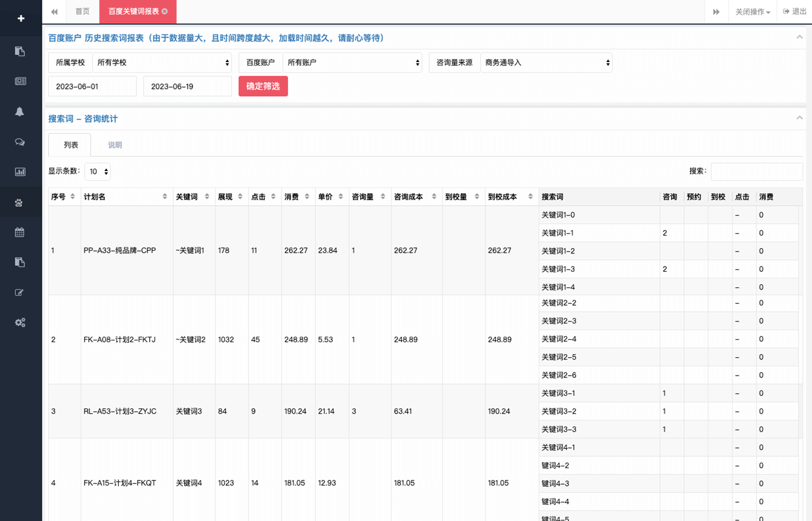812x521 pixels.
Task: Expand the 商务通导入 source dropdown
Action: [x=546, y=63]
